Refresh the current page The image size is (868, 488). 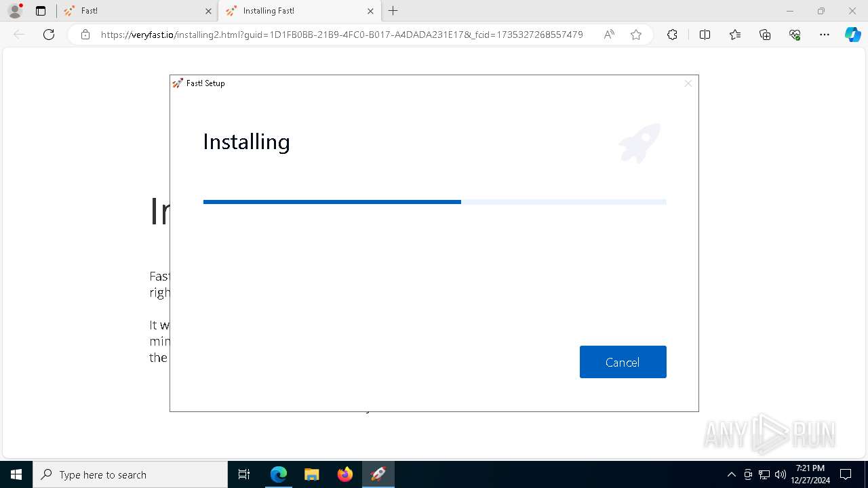(x=49, y=35)
